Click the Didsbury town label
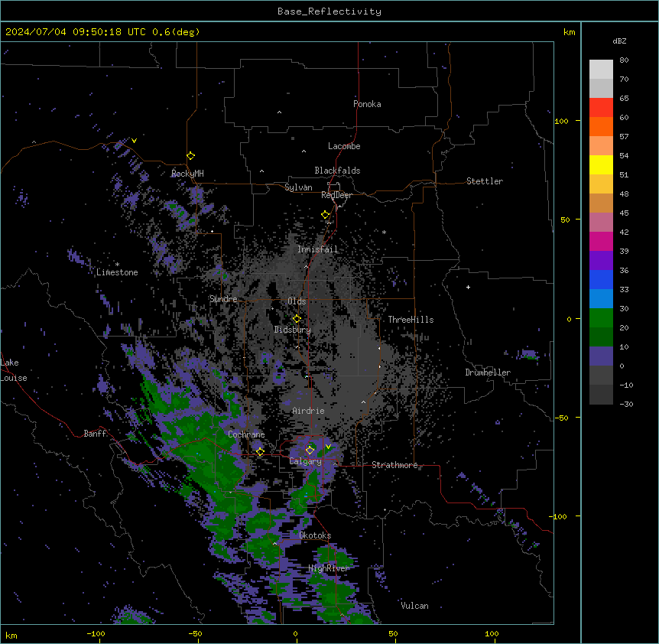 293,330
